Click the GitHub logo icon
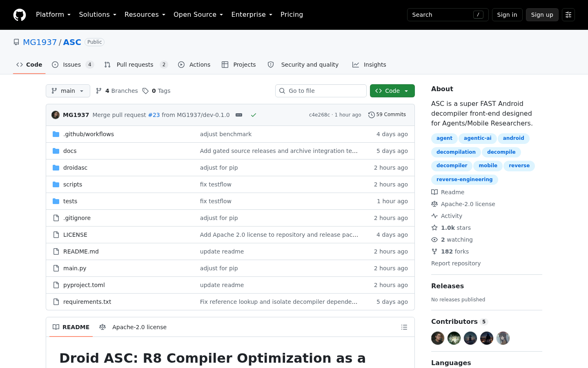The image size is (588, 368). click(x=20, y=15)
